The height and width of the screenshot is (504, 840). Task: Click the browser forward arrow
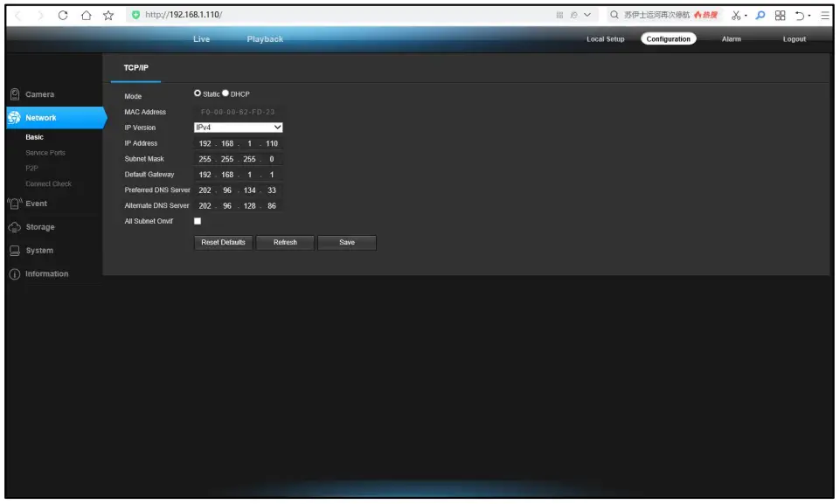coord(40,15)
